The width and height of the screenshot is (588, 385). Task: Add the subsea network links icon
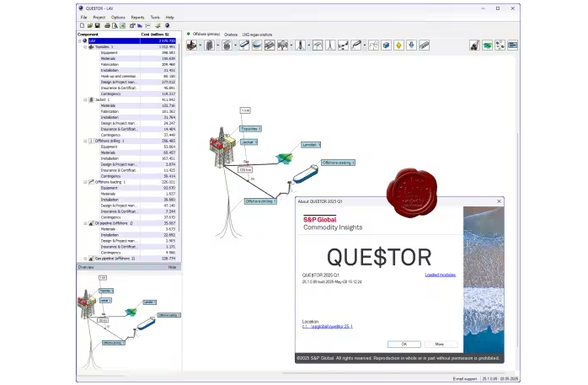[343, 45]
